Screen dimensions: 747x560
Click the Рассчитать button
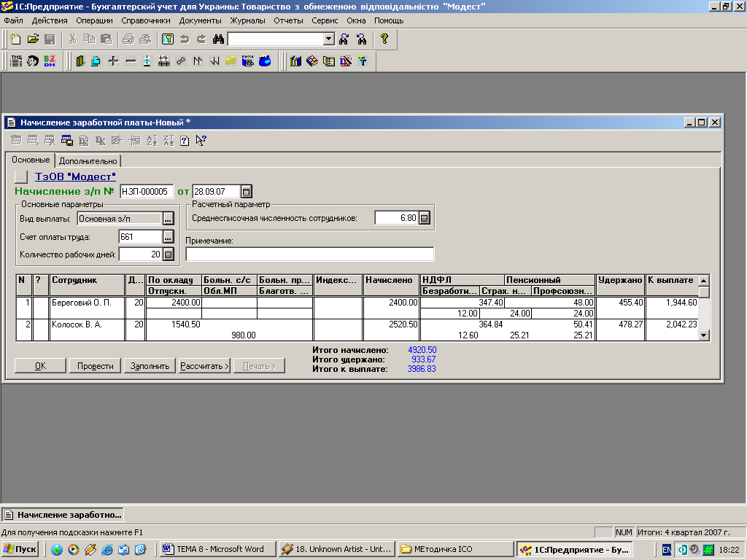205,366
